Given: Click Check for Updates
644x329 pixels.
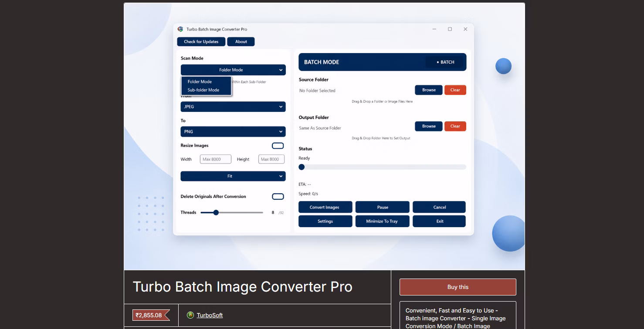Looking at the screenshot, I should click(x=201, y=42).
